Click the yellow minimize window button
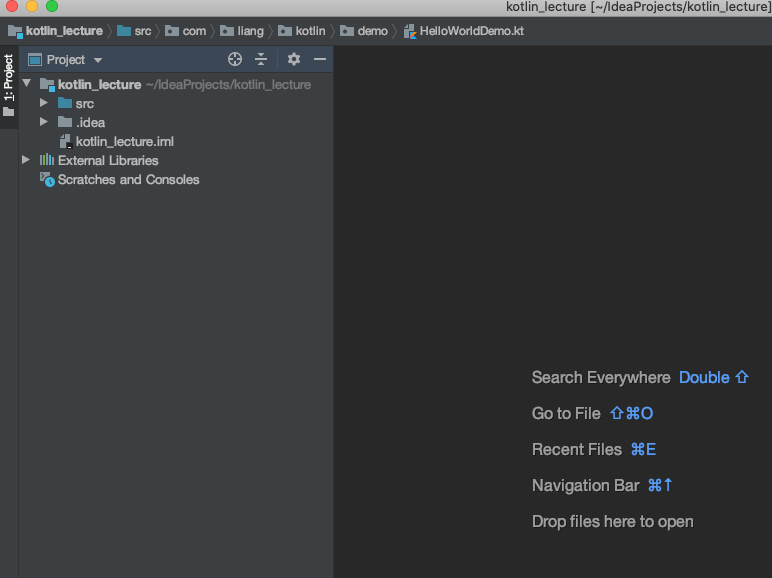This screenshot has width=772, height=578. click(x=32, y=6)
